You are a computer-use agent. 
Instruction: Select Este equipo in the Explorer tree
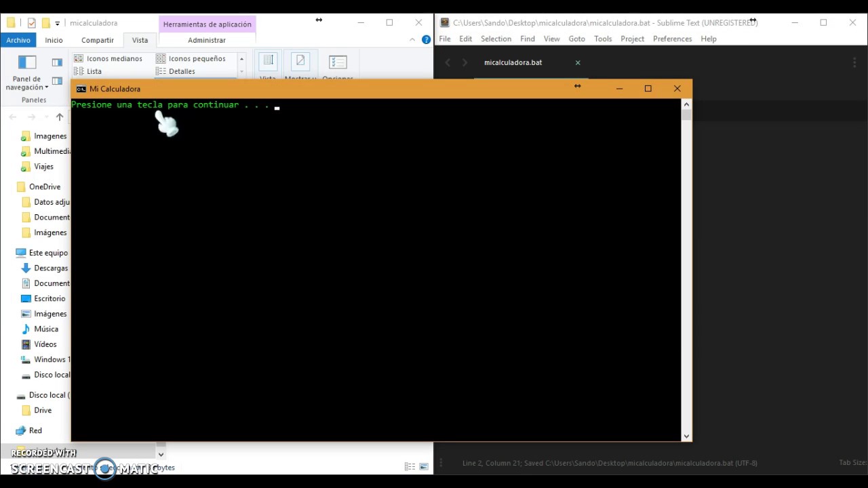point(41,253)
